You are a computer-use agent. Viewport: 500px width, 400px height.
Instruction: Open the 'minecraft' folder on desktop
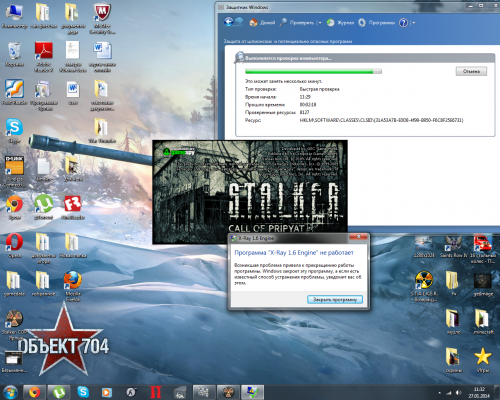(483, 322)
